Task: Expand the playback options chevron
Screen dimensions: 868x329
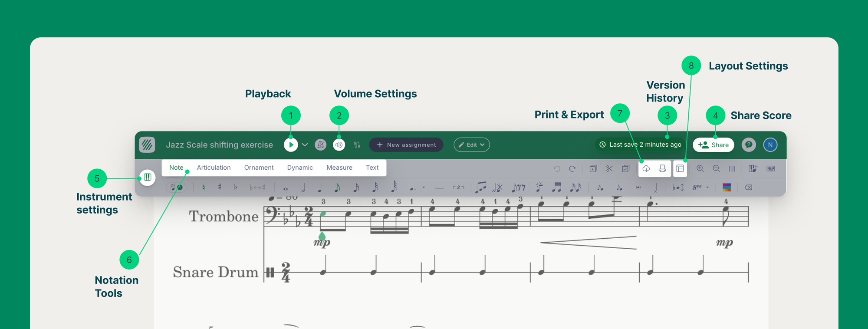Action: (x=305, y=145)
